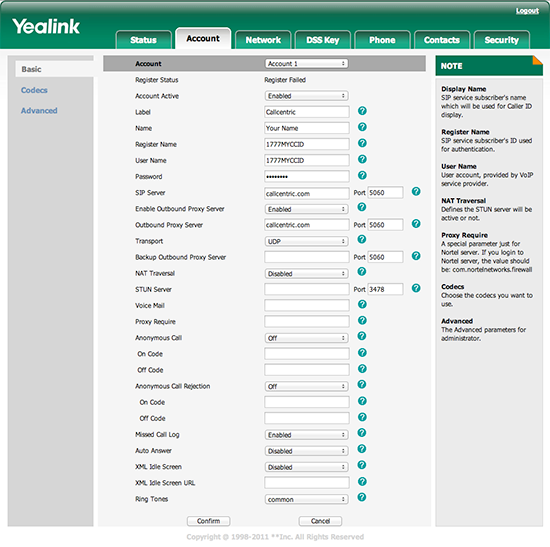
Task: Open Advanced in the sidebar
Action: tap(39, 111)
